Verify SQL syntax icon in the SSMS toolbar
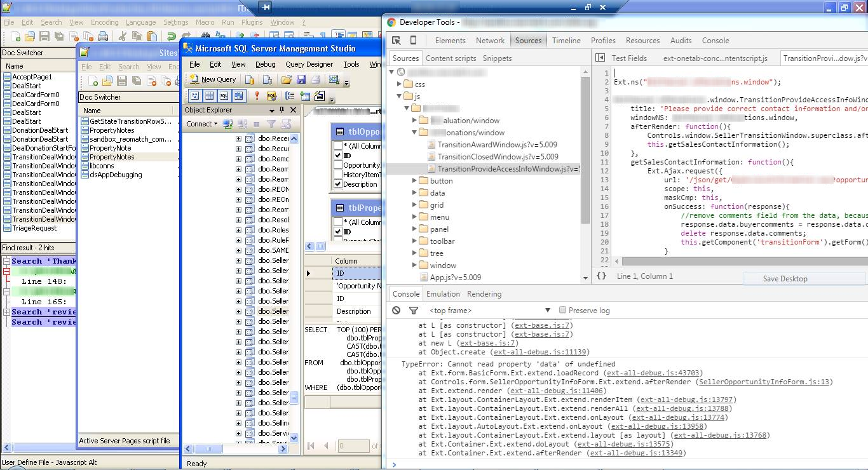 point(271,96)
